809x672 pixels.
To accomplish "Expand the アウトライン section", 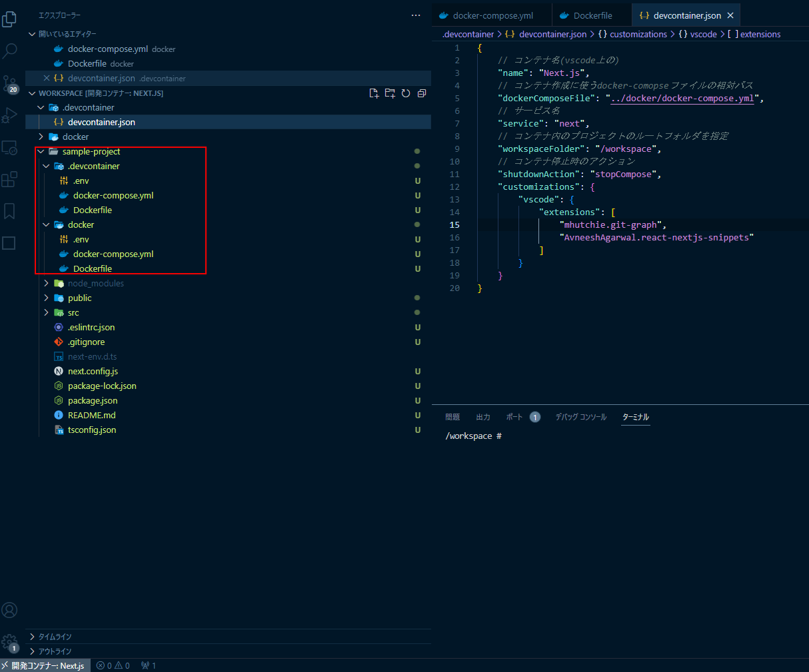I will point(229,651).
